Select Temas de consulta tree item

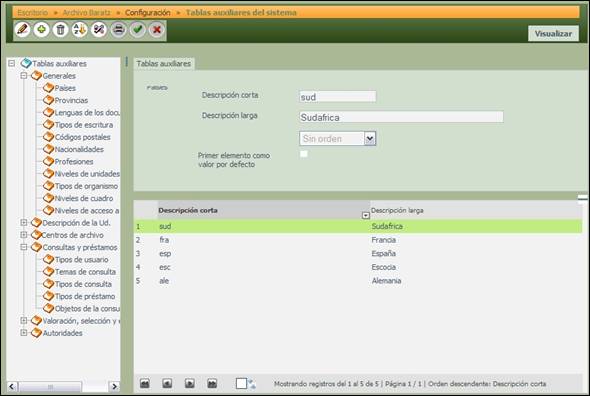pyautogui.click(x=85, y=271)
